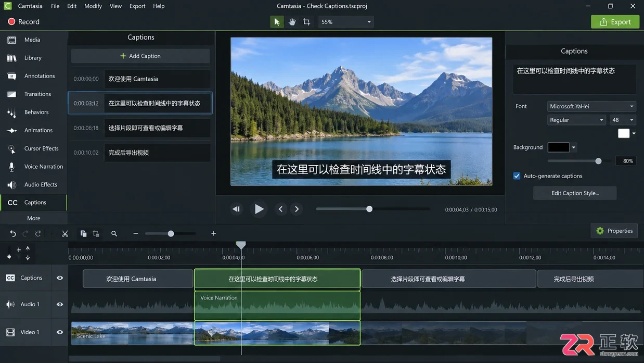Click the black Background color swatch
This screenshot has height=363, width=644.
coord(559,147)
